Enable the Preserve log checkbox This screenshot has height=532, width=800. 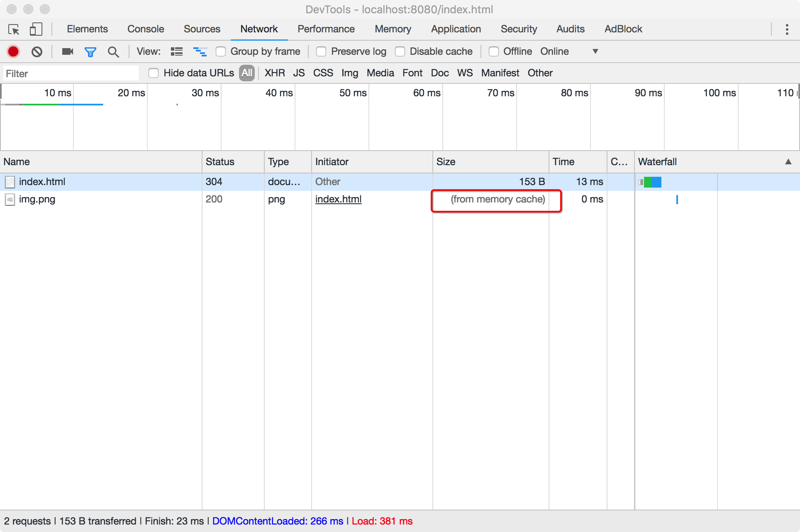[321, 51]
